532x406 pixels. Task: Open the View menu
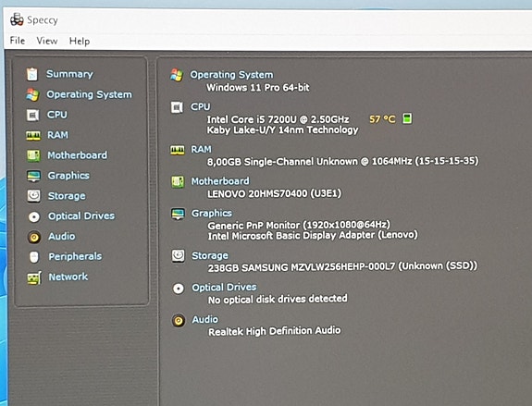pos(47,41)
